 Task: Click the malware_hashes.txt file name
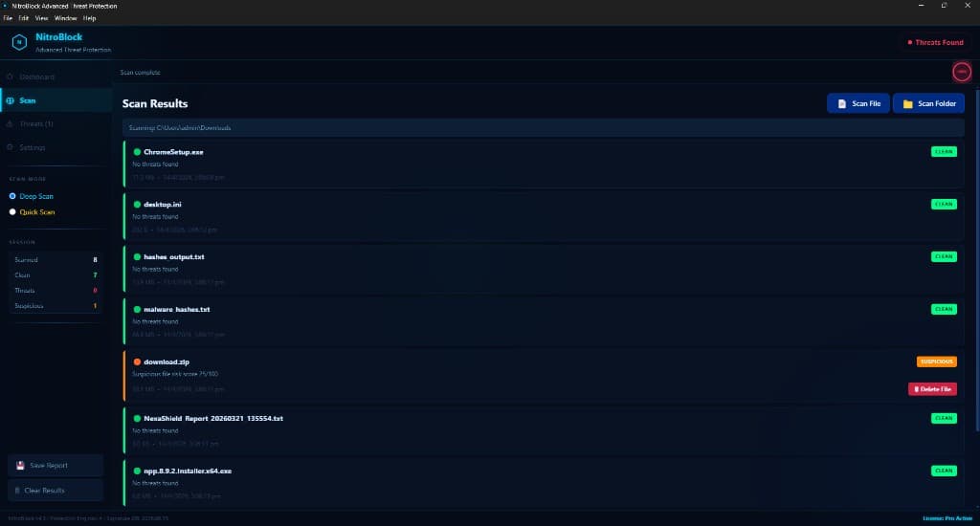[x=177, y=309]
